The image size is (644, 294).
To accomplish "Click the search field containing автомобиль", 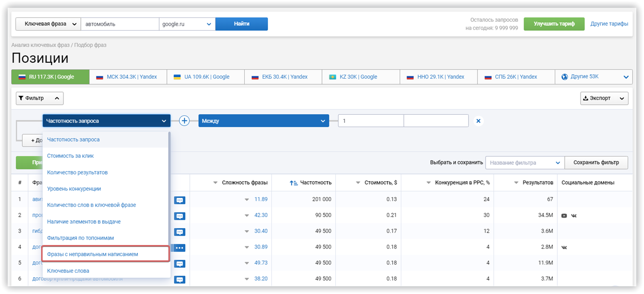I will coord(120,24).
